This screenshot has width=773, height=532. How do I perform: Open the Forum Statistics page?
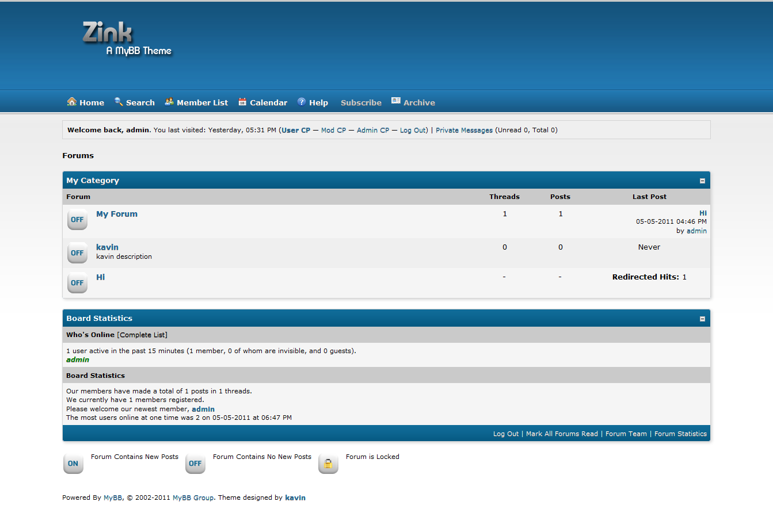(x=680, y=434)
